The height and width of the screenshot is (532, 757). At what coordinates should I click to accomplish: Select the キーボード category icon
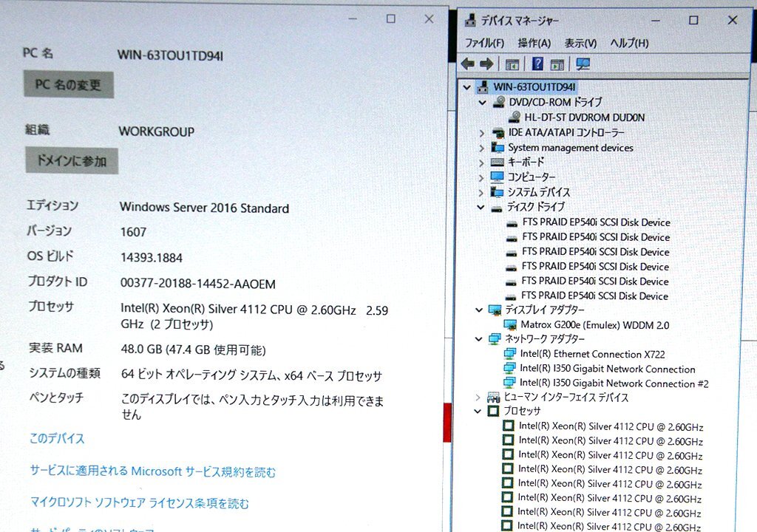[x=498, y=163]
